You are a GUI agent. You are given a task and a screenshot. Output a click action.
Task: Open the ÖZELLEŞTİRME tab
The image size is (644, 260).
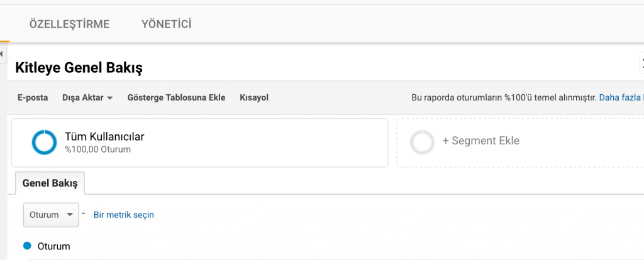[69, 24]
